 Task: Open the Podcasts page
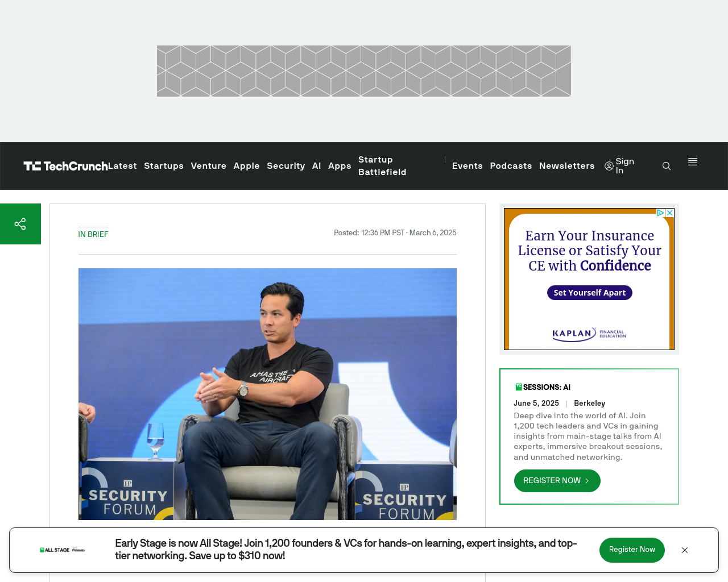[511, 166]
